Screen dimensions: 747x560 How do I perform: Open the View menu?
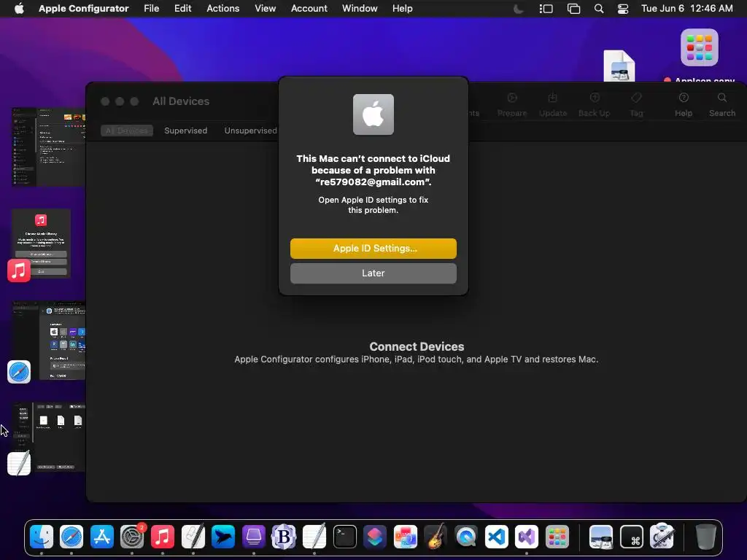pyautogui.click(x=265, y=9)
